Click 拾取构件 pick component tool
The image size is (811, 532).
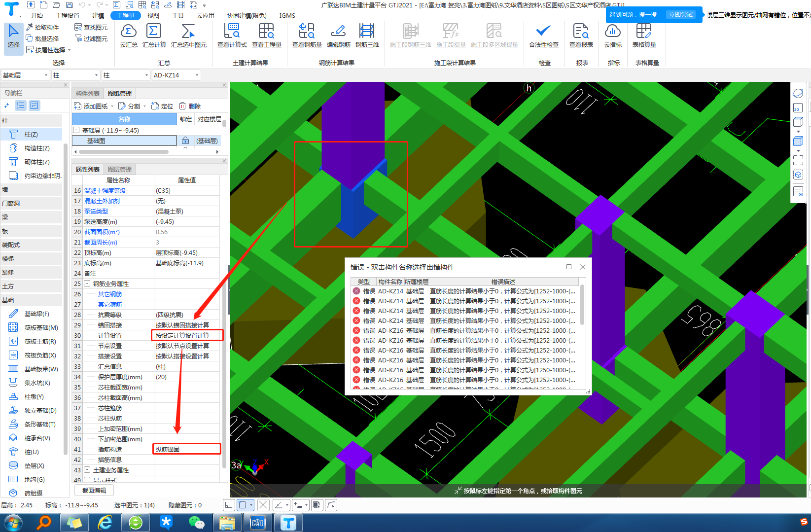coord(42,27)
